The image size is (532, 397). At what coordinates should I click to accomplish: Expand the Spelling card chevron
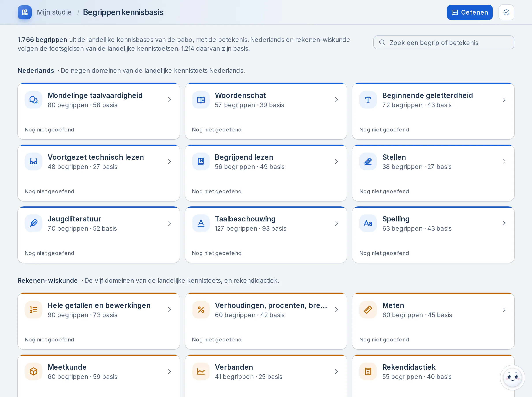click(504, 223)
